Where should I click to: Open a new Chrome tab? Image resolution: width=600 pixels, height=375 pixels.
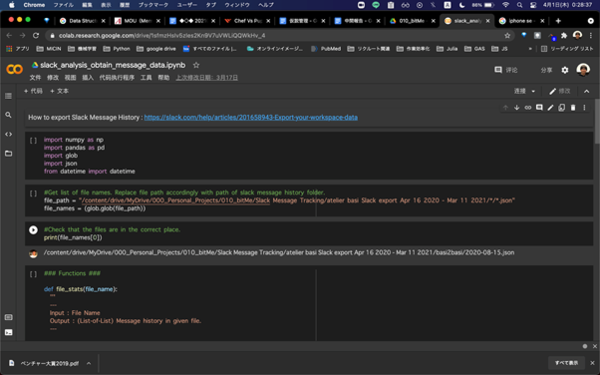558,21
